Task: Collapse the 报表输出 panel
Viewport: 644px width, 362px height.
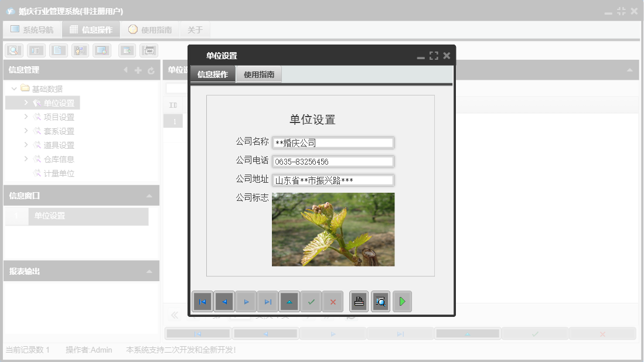Action: pyautogui.click(x=149, y=272)
